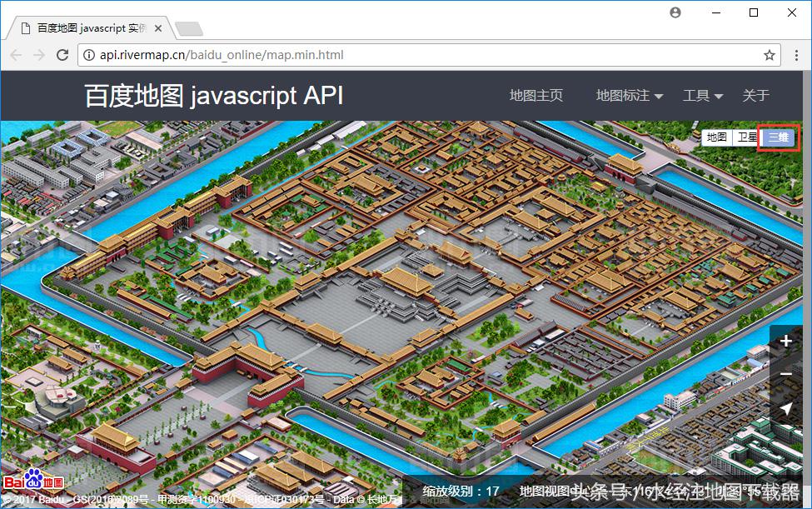The image size is (812, 509).
Task: Click the browser back arrow
Action: point(15,55)
